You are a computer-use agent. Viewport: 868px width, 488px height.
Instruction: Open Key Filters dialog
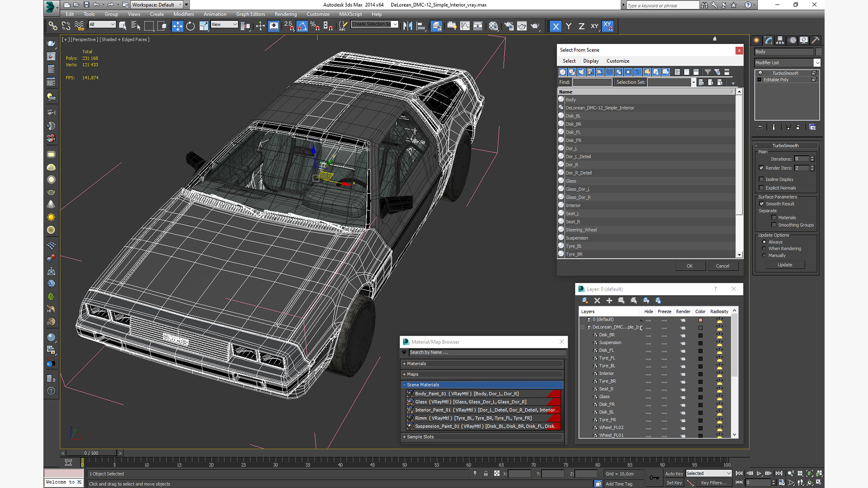[x=714, y=483]
